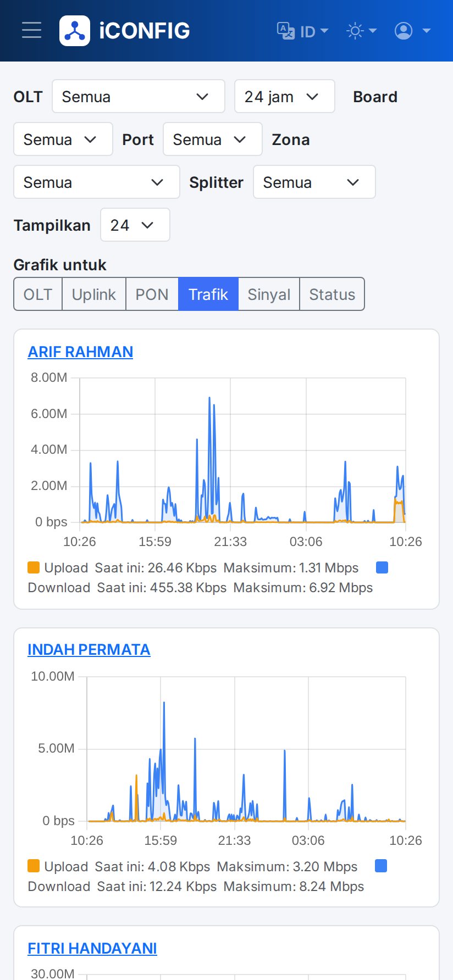Click 'Maksimum: 6.92 Mbps' text
The image size is (453, 980).
[303, 587]
